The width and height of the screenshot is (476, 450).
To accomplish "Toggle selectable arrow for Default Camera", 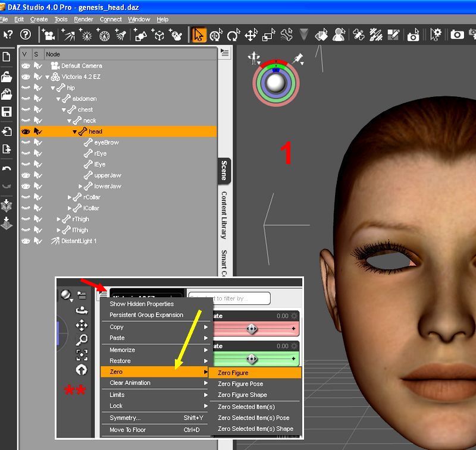I will pos(38,66).
